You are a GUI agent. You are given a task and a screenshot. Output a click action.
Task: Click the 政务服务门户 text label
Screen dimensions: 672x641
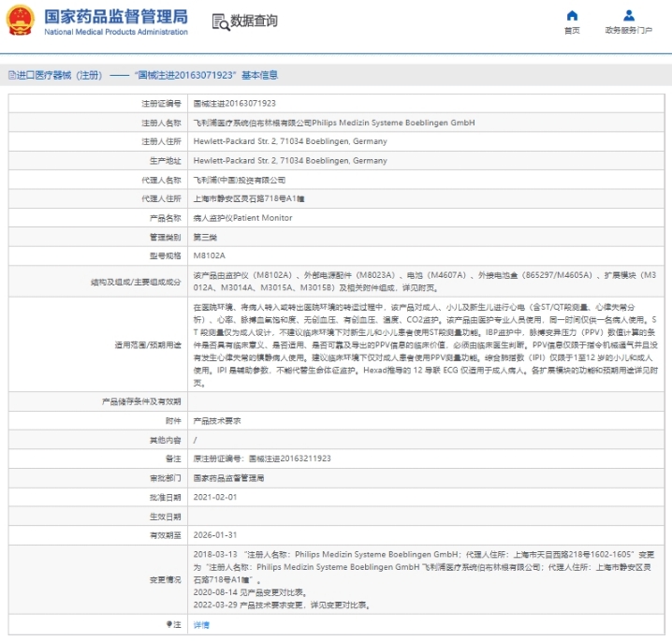628,31
